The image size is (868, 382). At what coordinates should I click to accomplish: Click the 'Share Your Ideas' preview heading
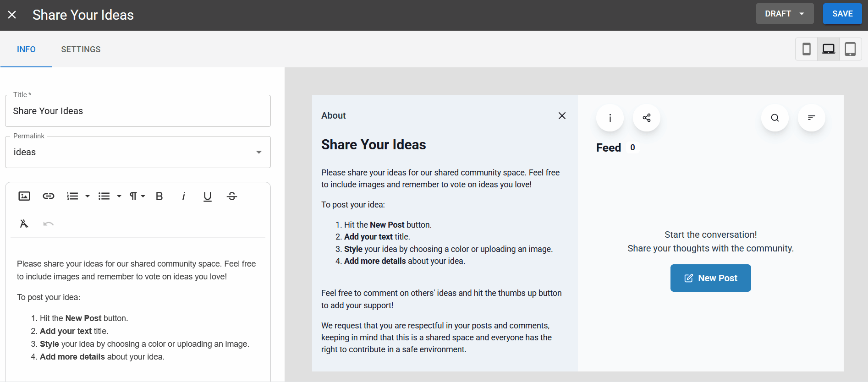point(374,145)
